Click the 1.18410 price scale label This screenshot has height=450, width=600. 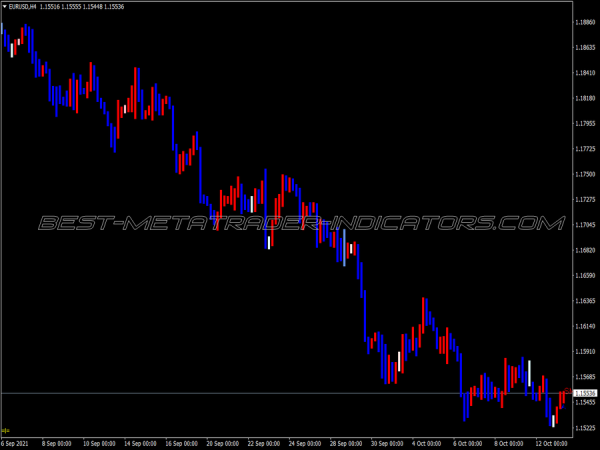[585, 73]
